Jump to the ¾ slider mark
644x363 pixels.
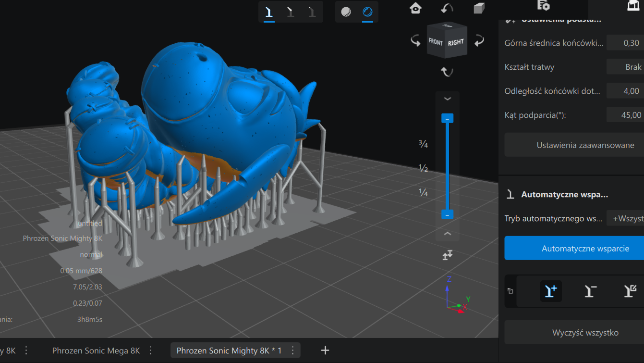[423, 144]
